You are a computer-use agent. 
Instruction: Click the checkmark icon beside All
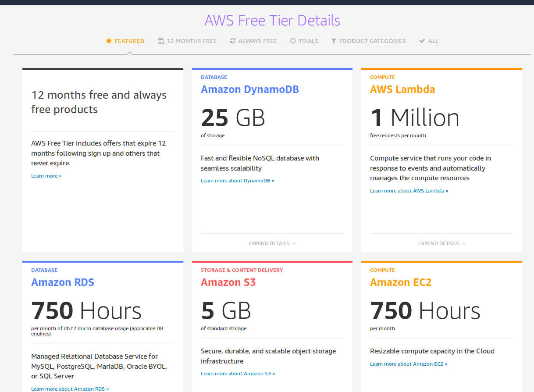pos(422,41)
